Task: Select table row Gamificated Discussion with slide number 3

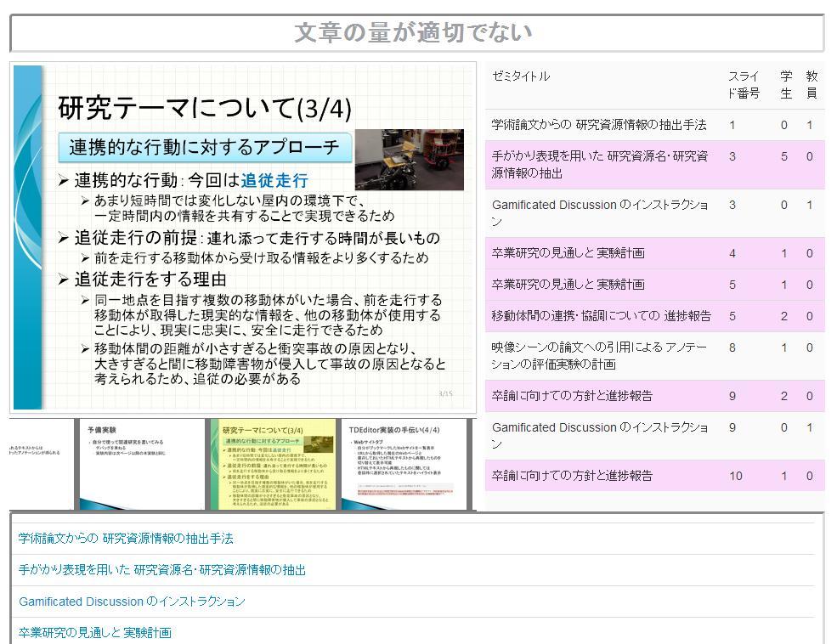Action: click(x=655, y=213)
